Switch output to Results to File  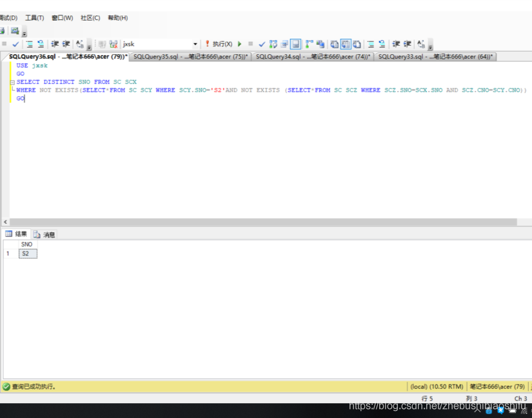[x=357, y=44]
